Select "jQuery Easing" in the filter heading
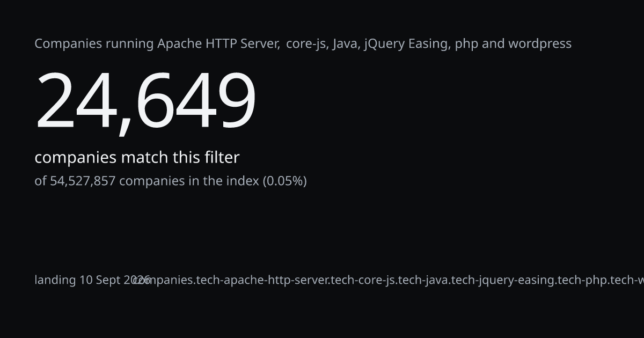The image size is (644, 338). point(406,44)
